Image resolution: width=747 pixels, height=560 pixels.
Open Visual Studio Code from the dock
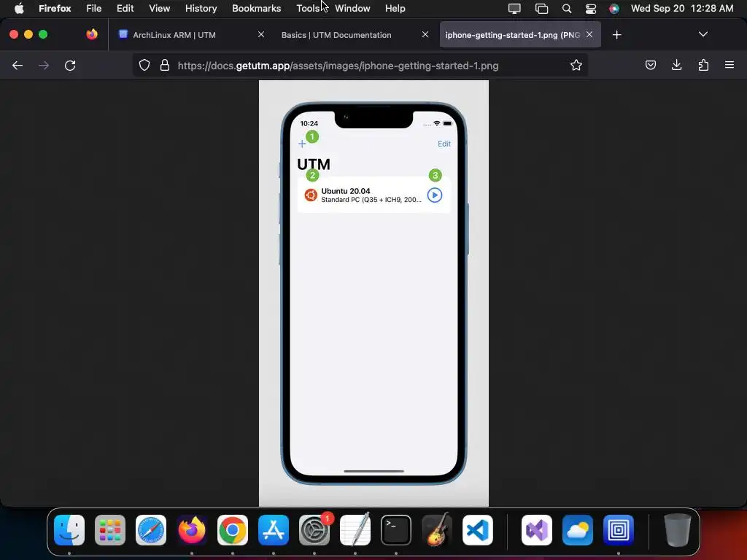point(477,530)
